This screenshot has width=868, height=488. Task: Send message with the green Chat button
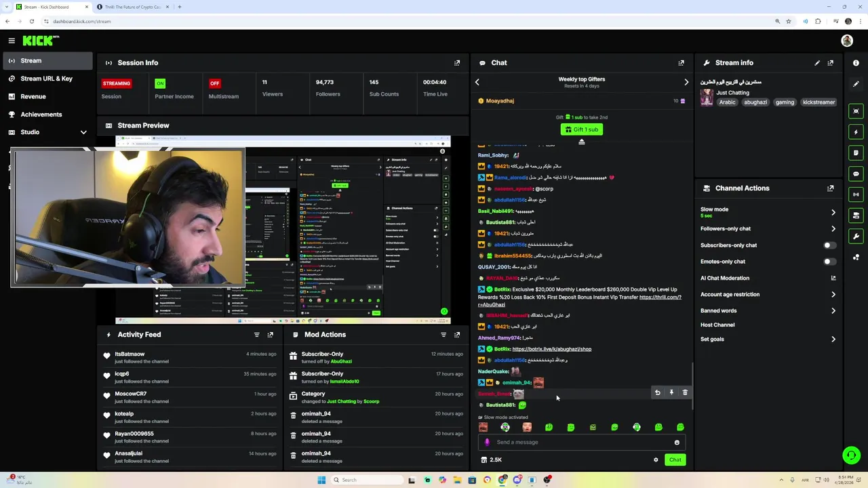[675, 460]
